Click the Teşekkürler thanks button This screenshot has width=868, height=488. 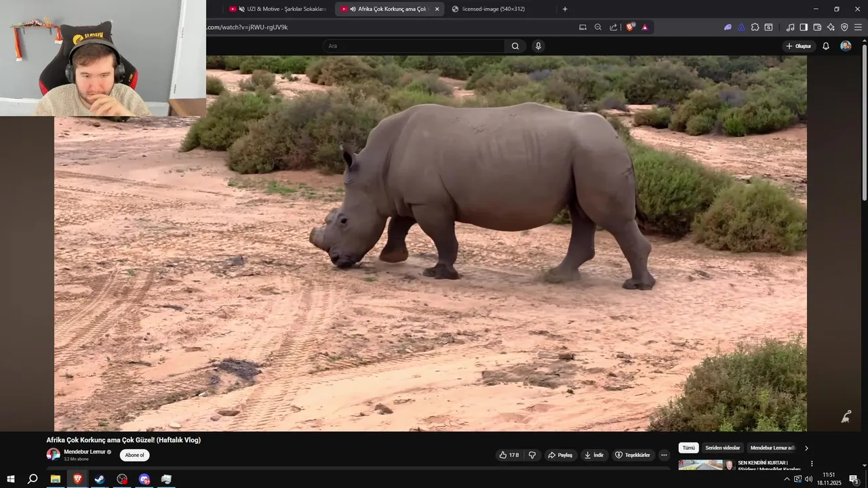[x=633, y=455]
